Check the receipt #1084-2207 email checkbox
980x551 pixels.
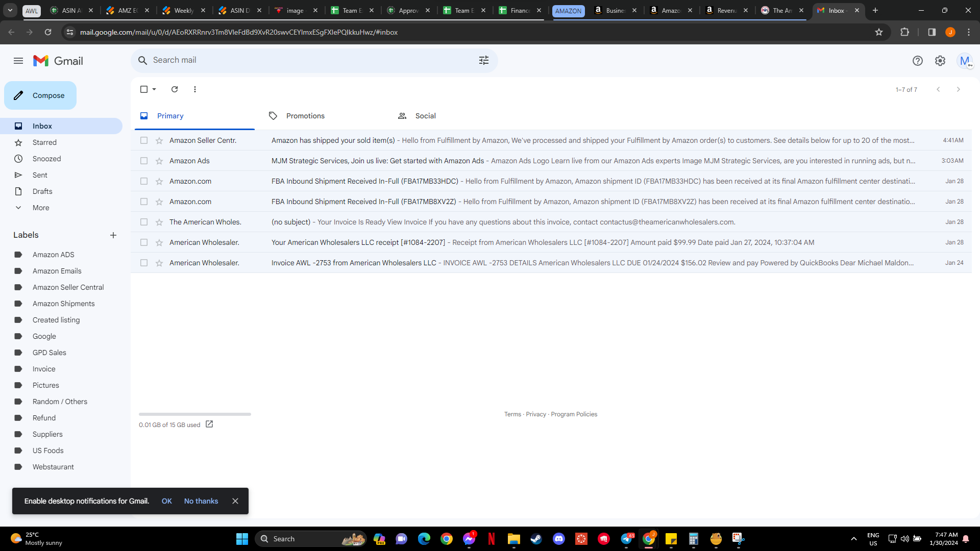[144, 242]
